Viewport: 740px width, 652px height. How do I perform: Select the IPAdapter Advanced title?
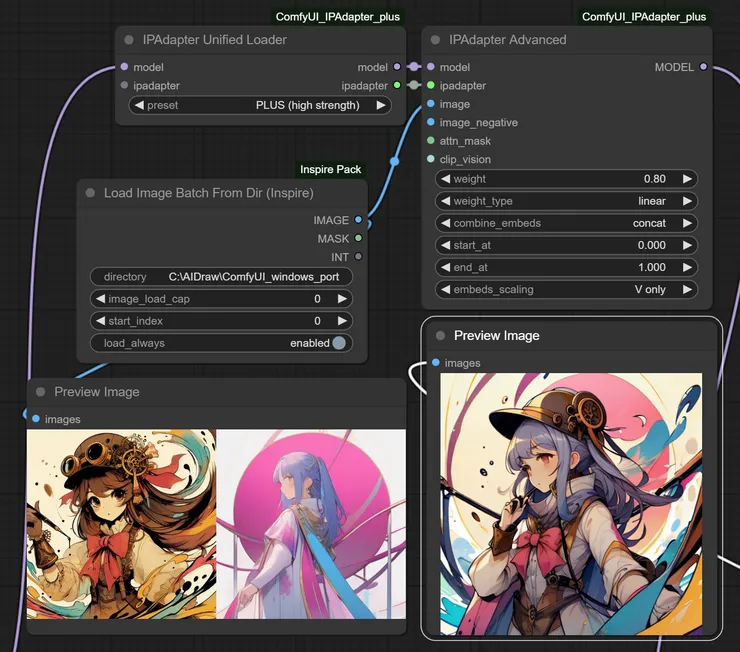[508, 40]
